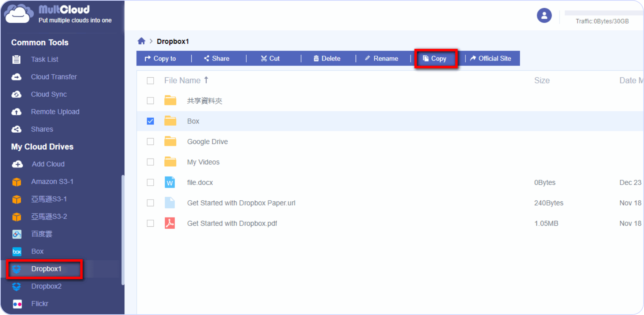Click Get Started with Dropbox.pdf name
The image size is (644, 315).
[x=232, y=223]
